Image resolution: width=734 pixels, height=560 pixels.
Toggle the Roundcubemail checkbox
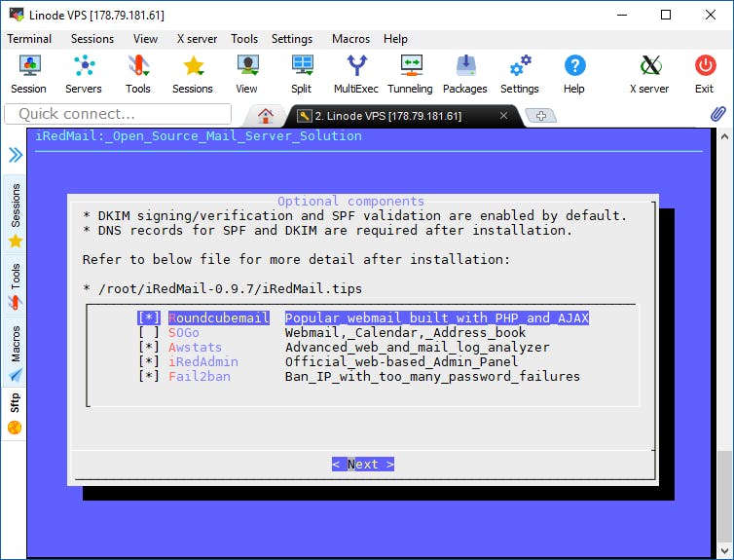(x=149, y=317)
